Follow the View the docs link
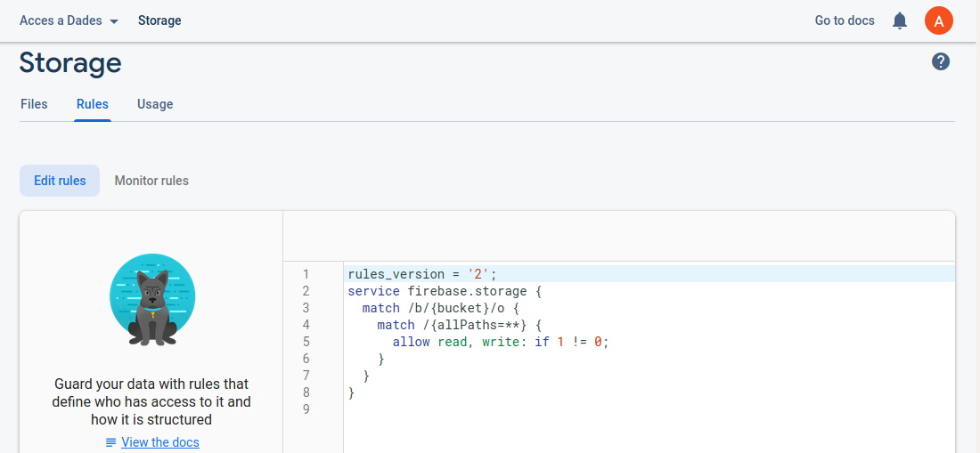The width and height of the screenshot is (980, 453). click(x=159, y=442)
